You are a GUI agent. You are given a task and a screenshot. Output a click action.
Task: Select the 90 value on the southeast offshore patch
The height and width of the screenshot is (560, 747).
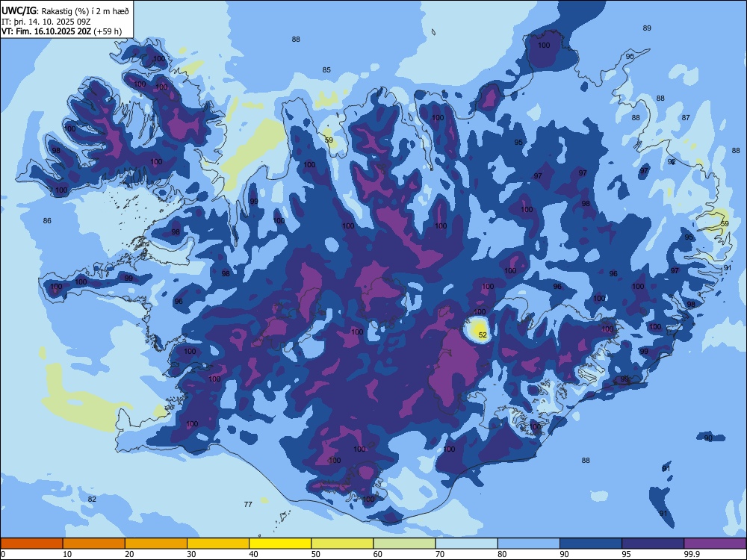tap(708, 438)
